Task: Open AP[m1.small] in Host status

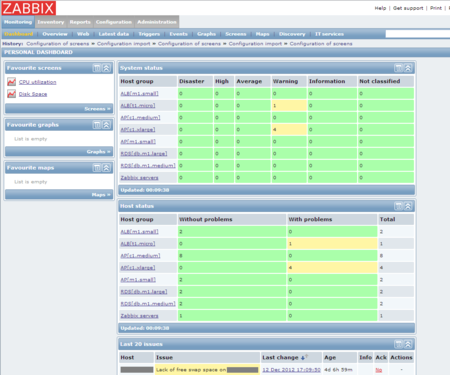Action: coord(138,280)
